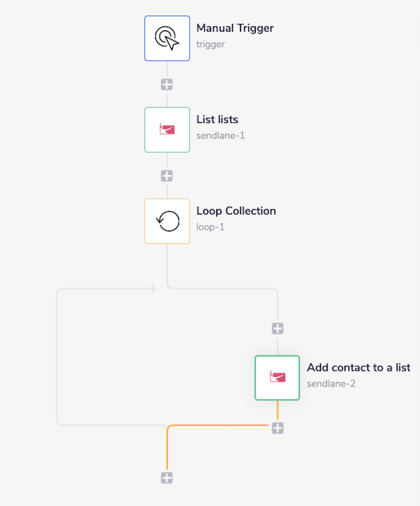Click the cursor icon inside the trigger node
The height and width of the screenshot is (506, 420).
click(167, 38)
